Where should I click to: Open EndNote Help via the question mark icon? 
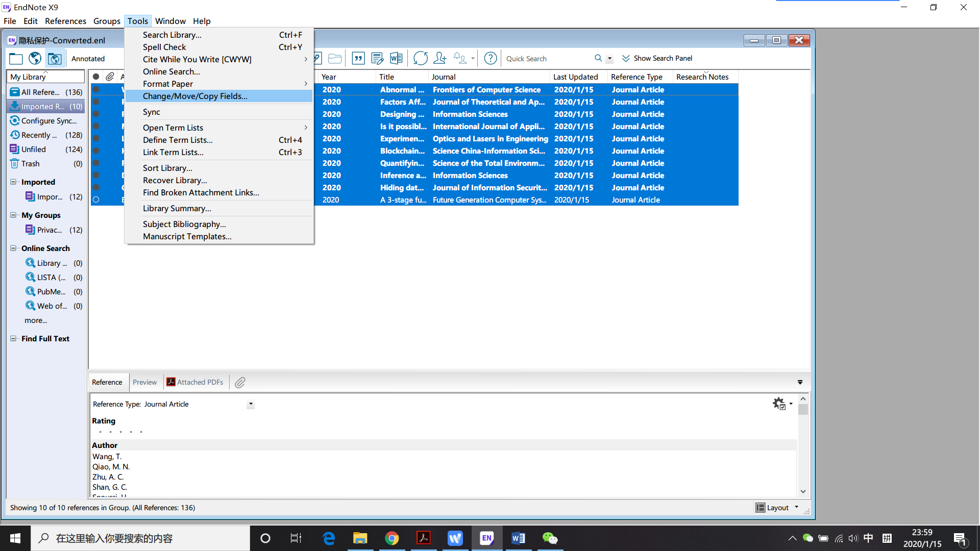(490, 58)
